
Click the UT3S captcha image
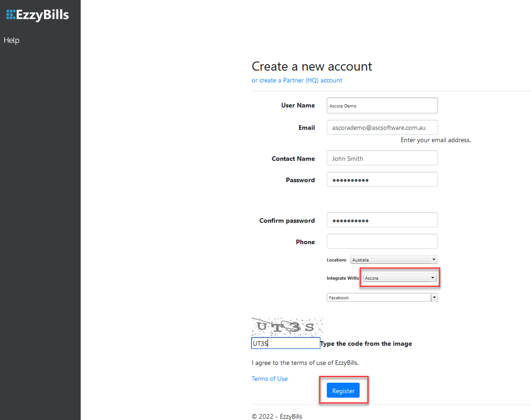[287, 327]
